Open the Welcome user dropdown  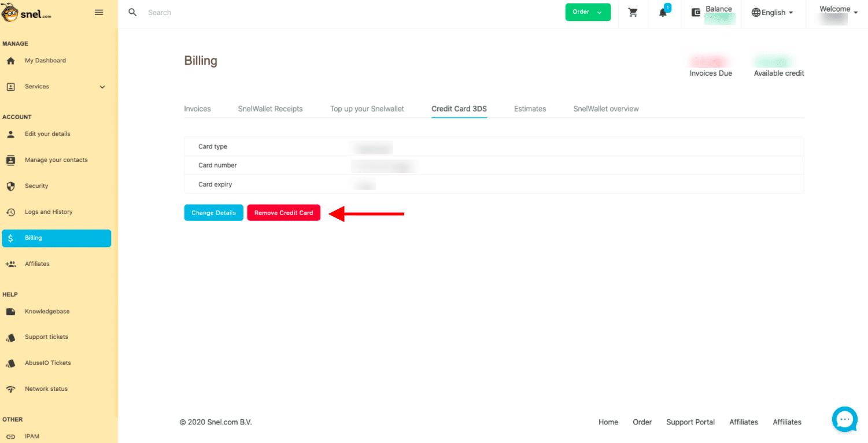(838, 13)
